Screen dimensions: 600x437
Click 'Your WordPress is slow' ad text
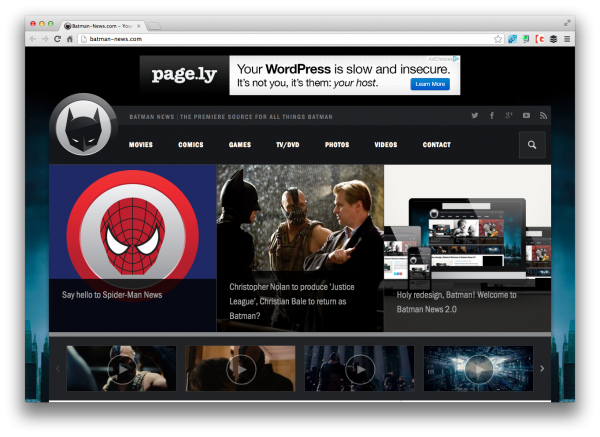pos(343,69)
